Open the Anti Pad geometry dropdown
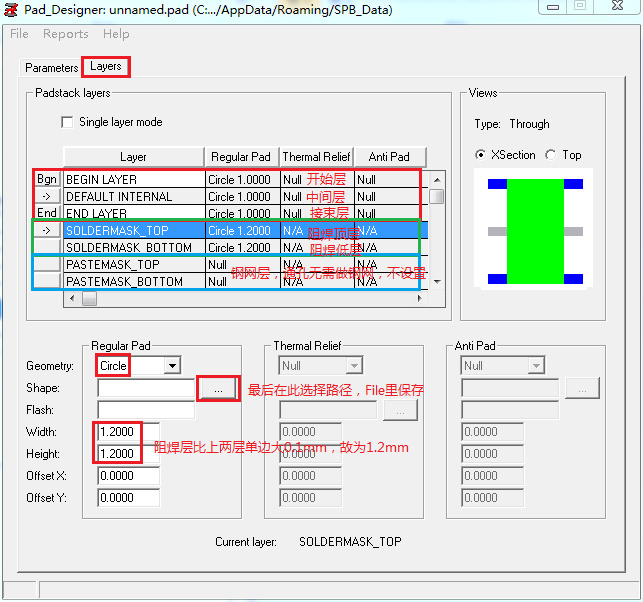Screen dimensions: 643x602 [x=536, y=365]
